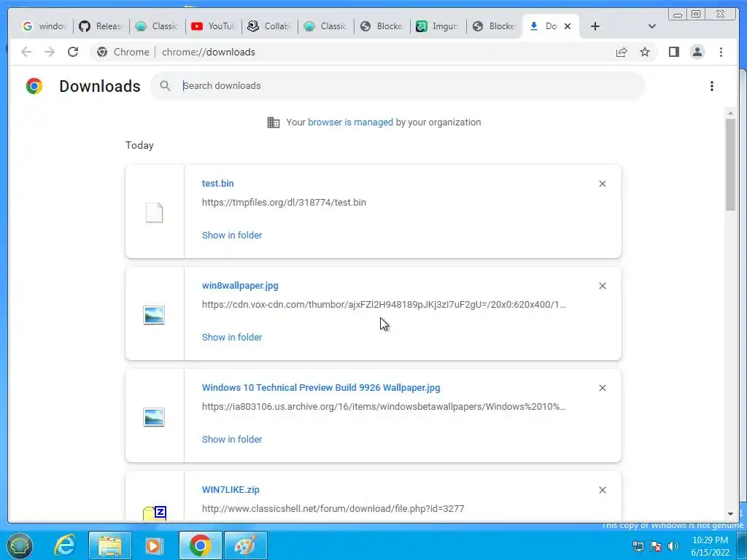Share this page icon in address bar
Screen dimensions: 747x560
(x=622, y=52)
